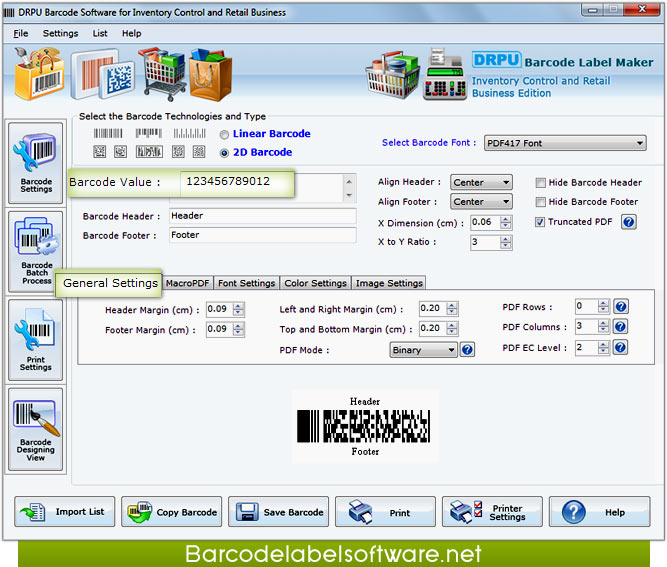Increase PDF Columns spinner value

click(x=603, y=324)
